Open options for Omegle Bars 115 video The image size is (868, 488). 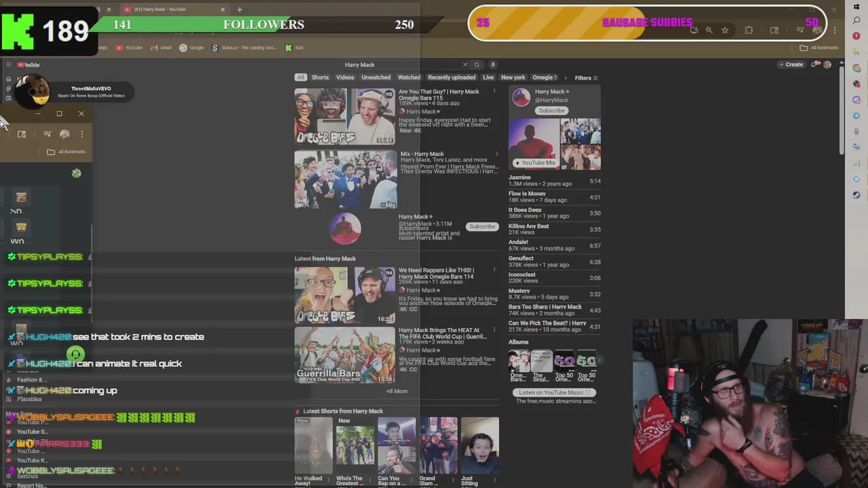(x=494, y=91)
